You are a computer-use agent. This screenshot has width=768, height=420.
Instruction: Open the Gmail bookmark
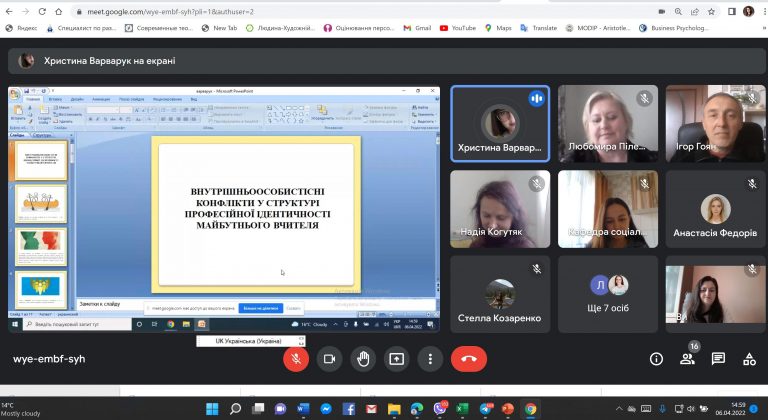click(x=416, y=28)
